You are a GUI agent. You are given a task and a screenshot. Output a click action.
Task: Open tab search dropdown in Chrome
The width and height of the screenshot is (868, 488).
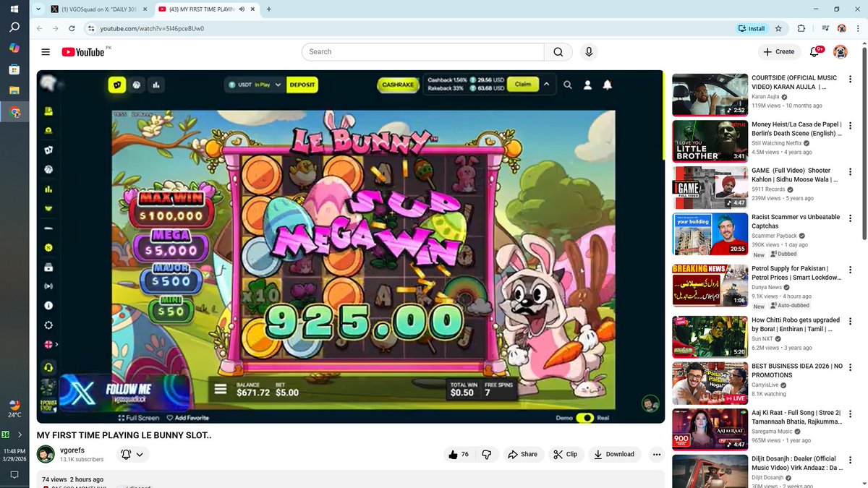pyautogui.click(x=38, y=9)
